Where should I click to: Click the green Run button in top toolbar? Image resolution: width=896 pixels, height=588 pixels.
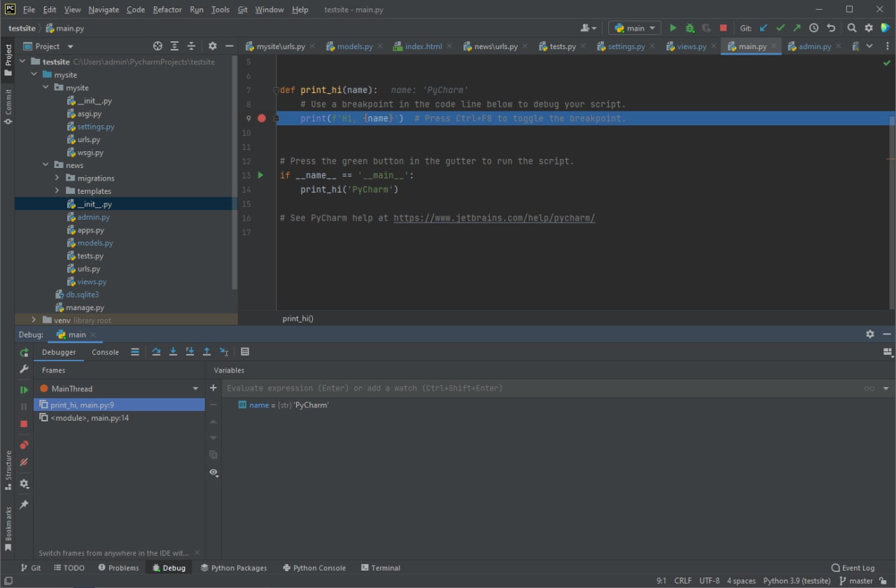point(673,28)
